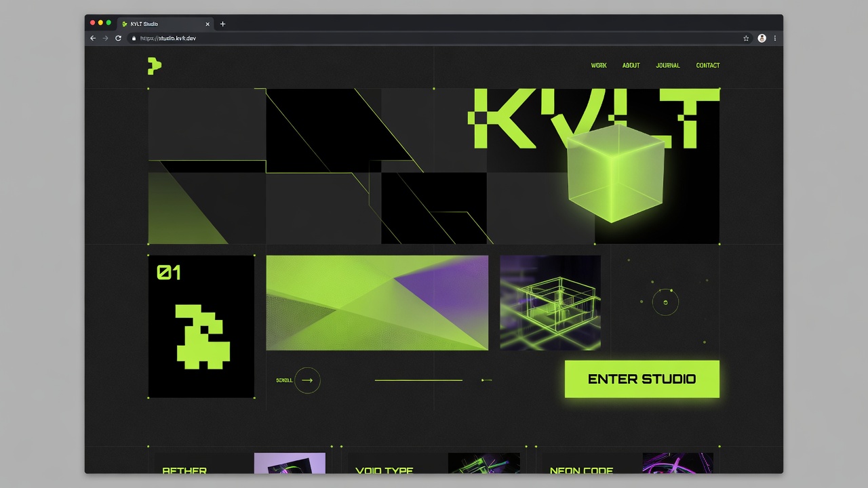The width and height of the screenshot is (868, 488).
Task: Open the AETHER card preview image
Action: (290, 463)
